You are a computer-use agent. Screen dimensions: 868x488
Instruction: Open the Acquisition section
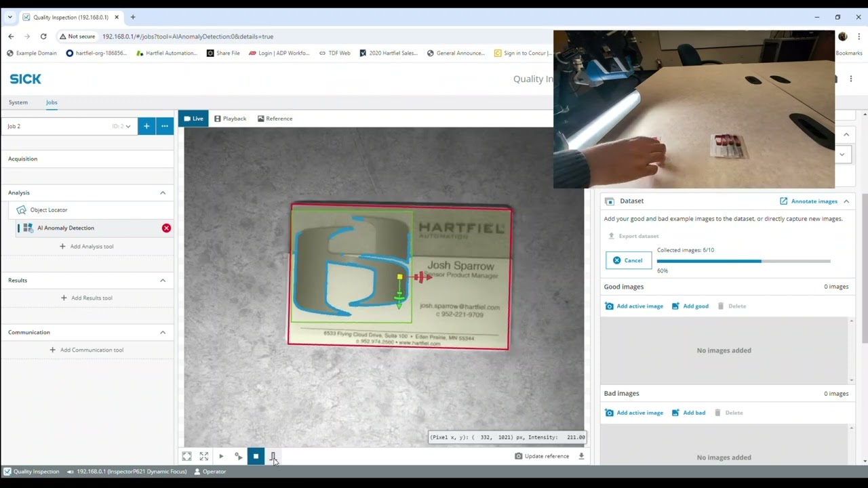(x=87, y=159)
